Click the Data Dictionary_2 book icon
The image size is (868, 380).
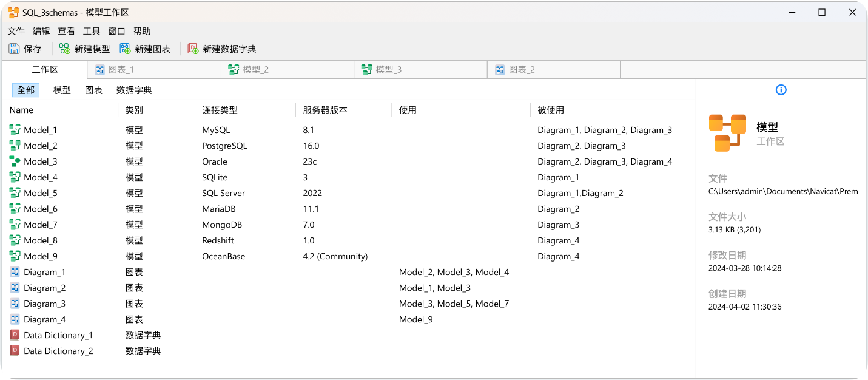click(15, 351)
